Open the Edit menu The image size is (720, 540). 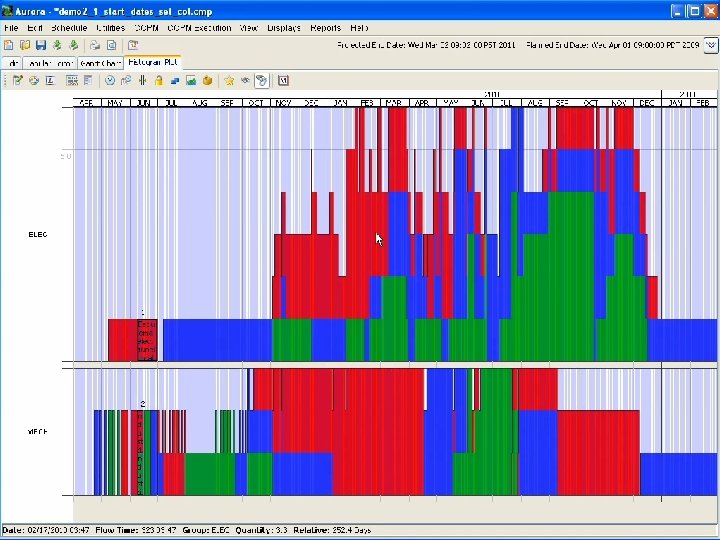point(35,28)
